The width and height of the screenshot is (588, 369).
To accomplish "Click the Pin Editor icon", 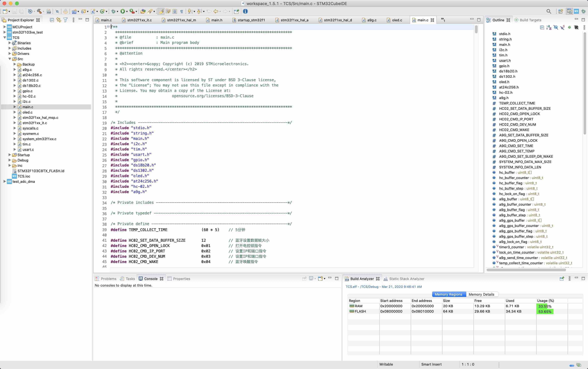I will (x=236, y=11).
